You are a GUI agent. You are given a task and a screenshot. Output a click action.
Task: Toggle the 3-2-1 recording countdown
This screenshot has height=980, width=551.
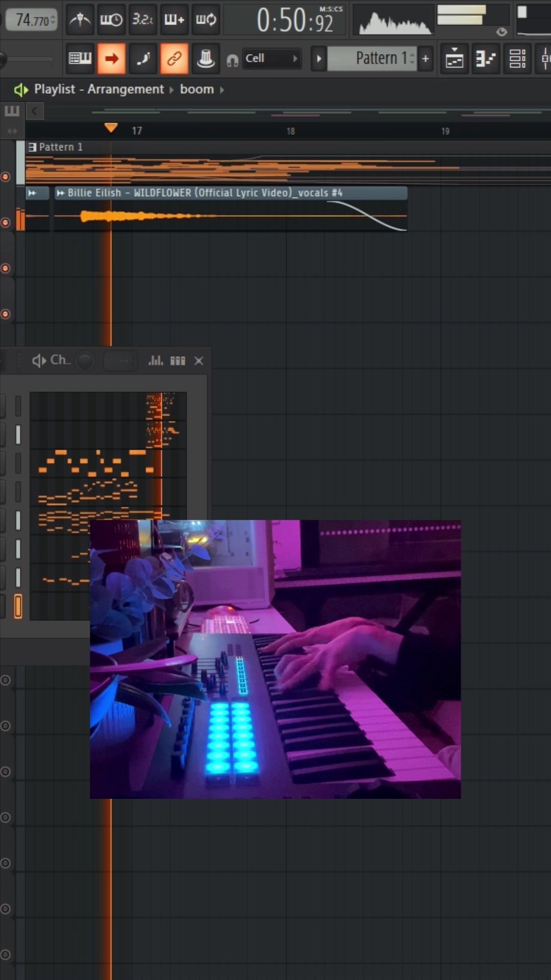142,19
